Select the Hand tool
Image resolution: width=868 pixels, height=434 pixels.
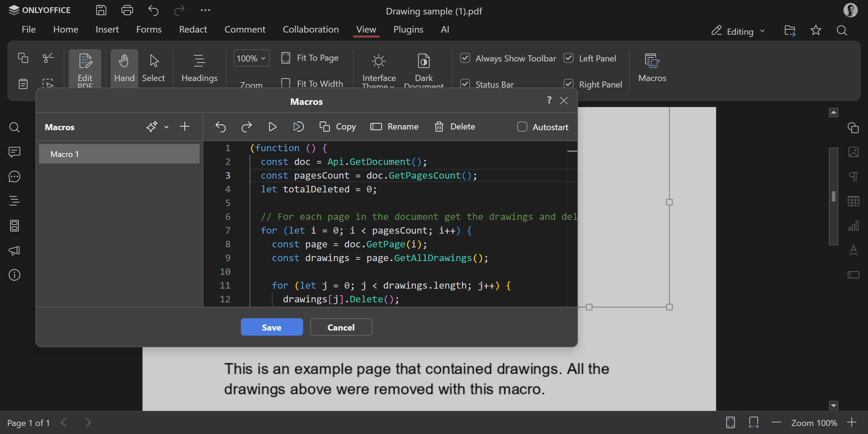coord(124,68)
